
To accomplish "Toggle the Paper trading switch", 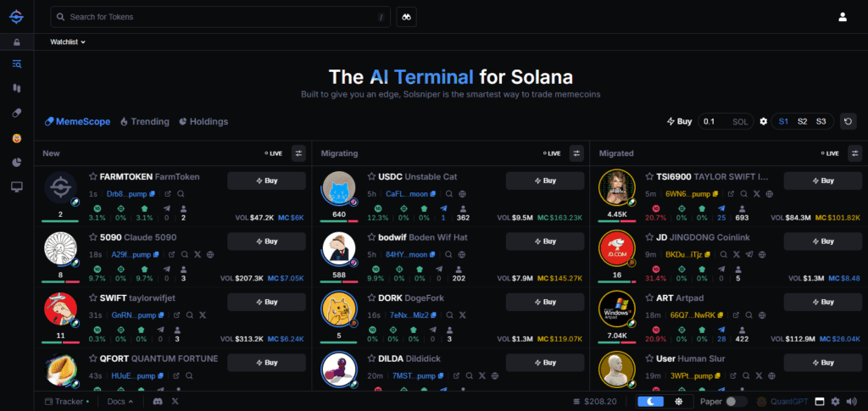I will pyautogui.click(x=737, y=401).
